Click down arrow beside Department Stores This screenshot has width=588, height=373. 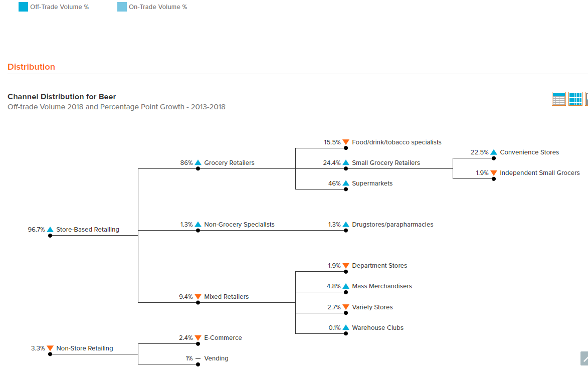[x=346, y=265]
